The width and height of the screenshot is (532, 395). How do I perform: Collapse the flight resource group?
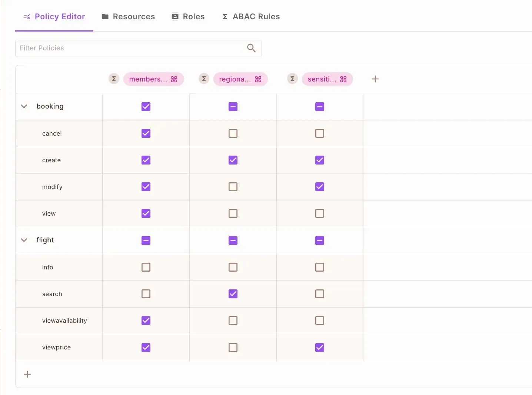24,240
